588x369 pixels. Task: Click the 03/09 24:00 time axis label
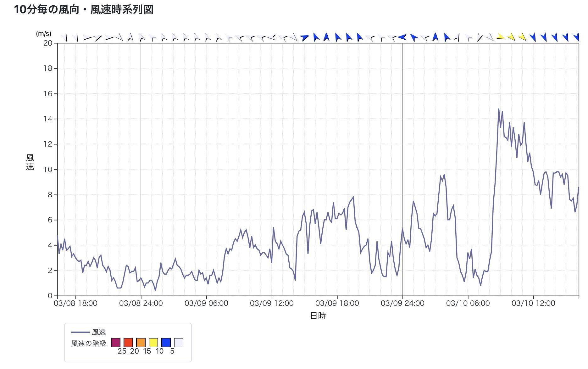[402, 303]
